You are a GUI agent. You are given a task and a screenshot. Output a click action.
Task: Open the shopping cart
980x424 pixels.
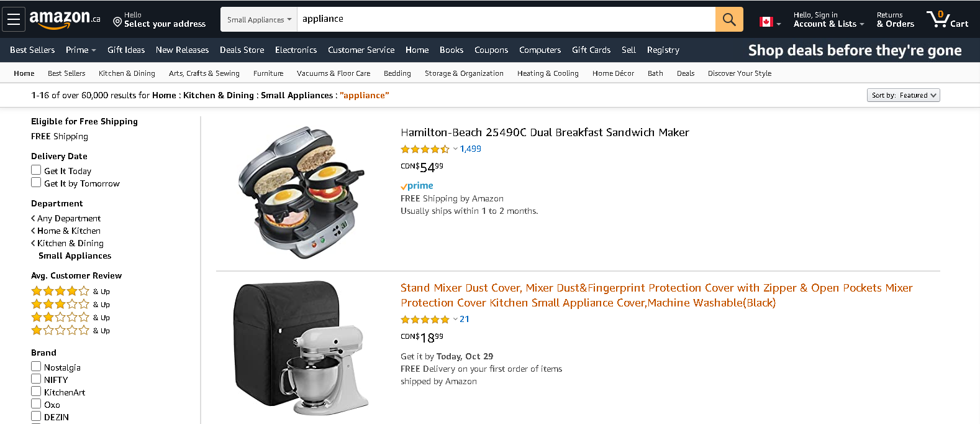pyautogui.click(x=948, y=19)
